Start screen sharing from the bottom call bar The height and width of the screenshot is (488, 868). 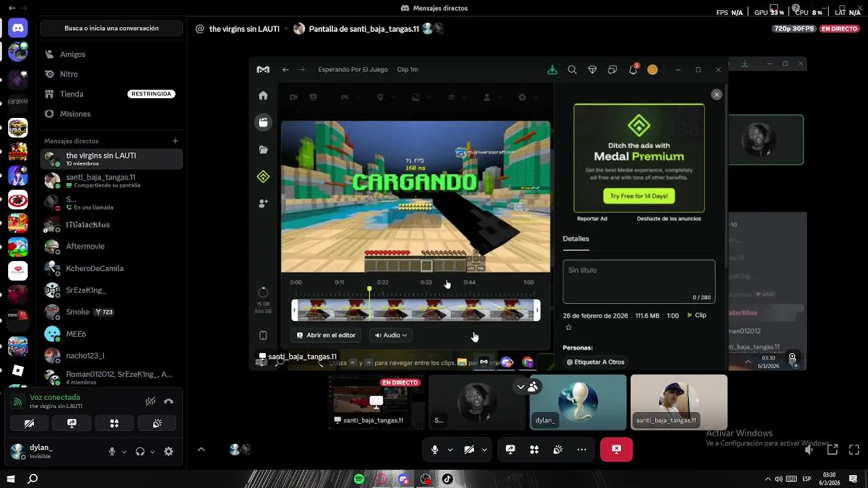tap(511, 449)
